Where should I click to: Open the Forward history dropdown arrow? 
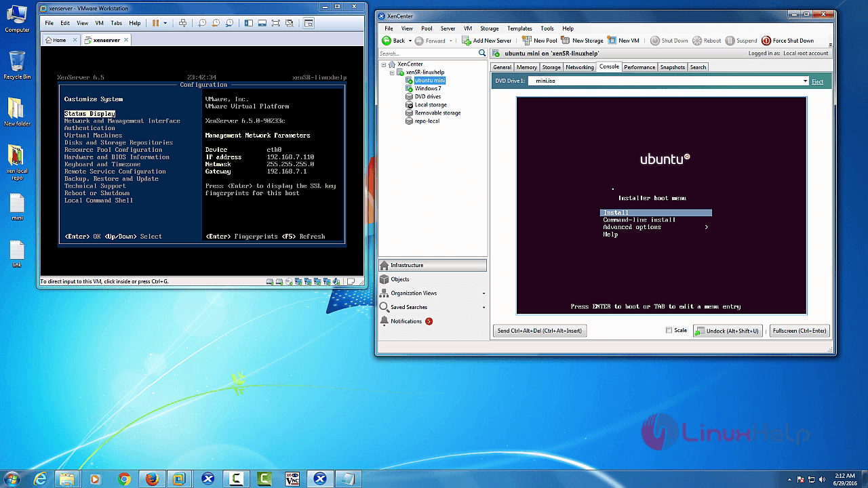450,41
